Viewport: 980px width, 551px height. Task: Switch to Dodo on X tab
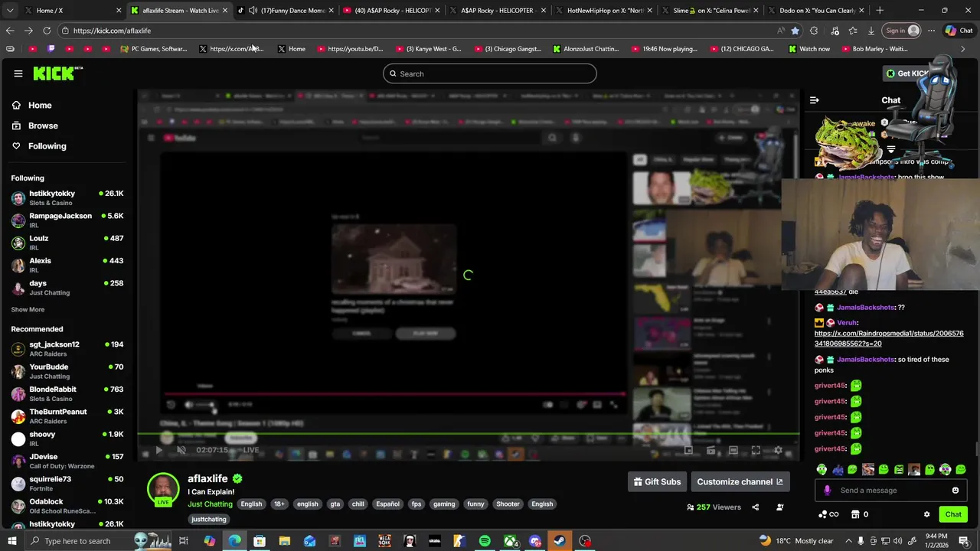click(816, 11)
